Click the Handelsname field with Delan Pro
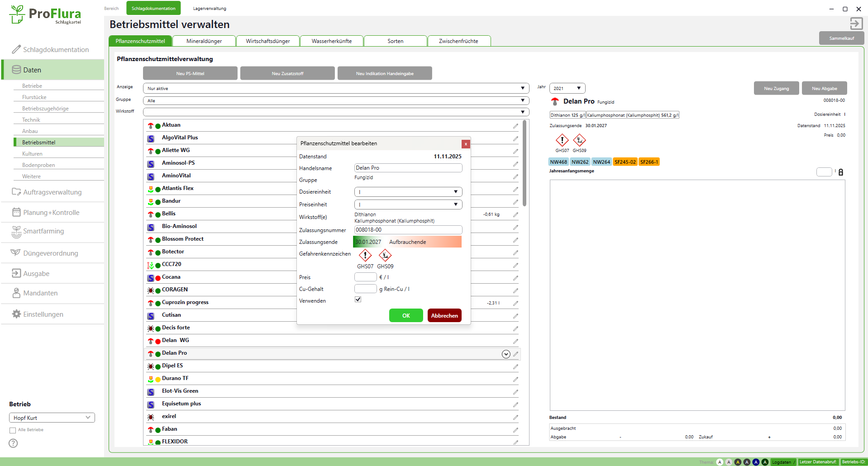The height and width of the screenshot is (466, 868). (x=408, y=168)
